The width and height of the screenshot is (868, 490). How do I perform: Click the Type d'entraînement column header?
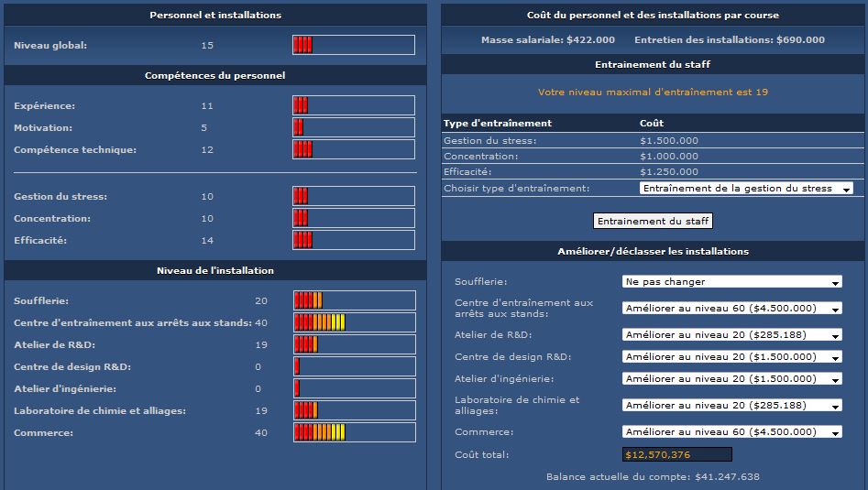coord(497,123)
